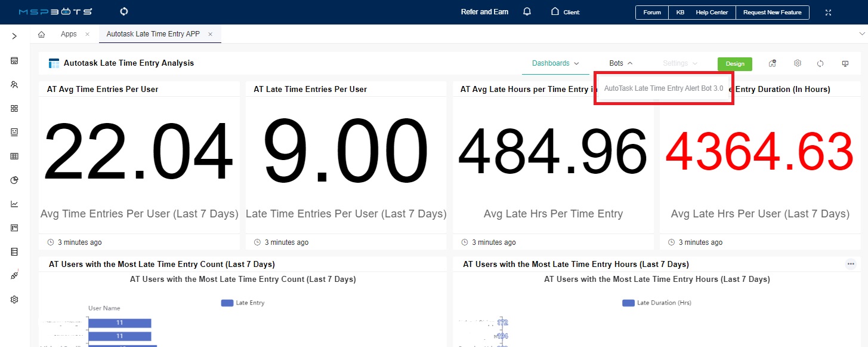Click the notification bell icon
Viewport: 868px width, 347px height.
click(527, 12)
